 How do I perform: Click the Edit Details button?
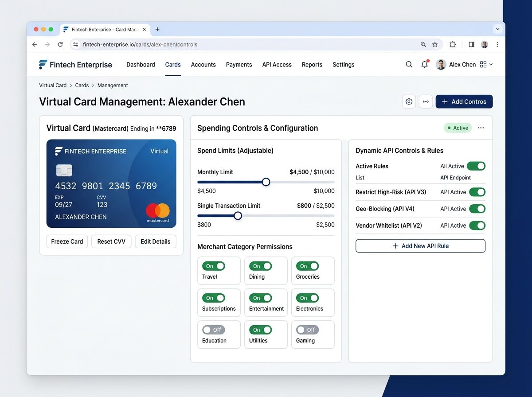coord(156,241)
